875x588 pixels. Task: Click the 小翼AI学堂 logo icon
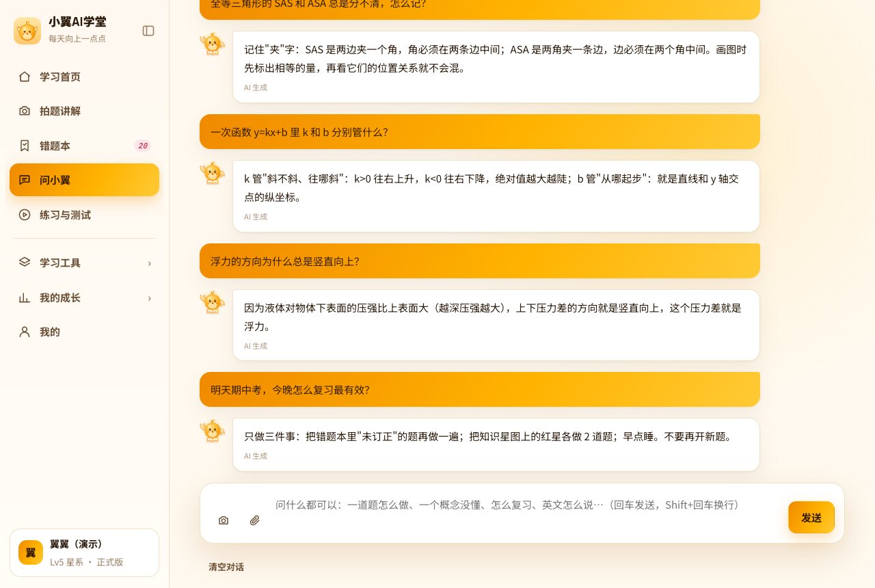click(27, 31)
